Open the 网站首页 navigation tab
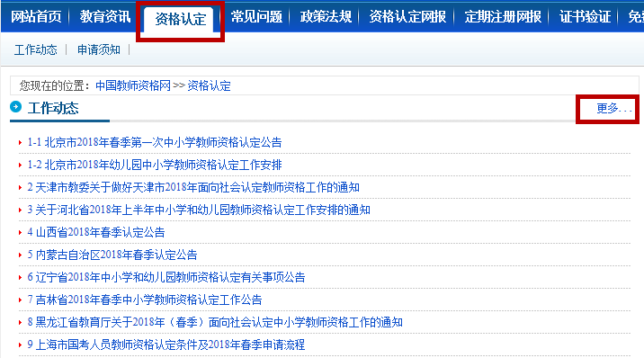The width and height of the screenshot is (644, 358). pos(36,16)
